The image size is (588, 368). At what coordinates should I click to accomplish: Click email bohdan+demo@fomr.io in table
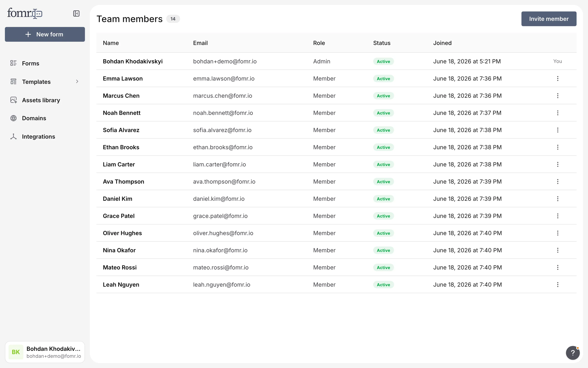[x=225, y=61]
